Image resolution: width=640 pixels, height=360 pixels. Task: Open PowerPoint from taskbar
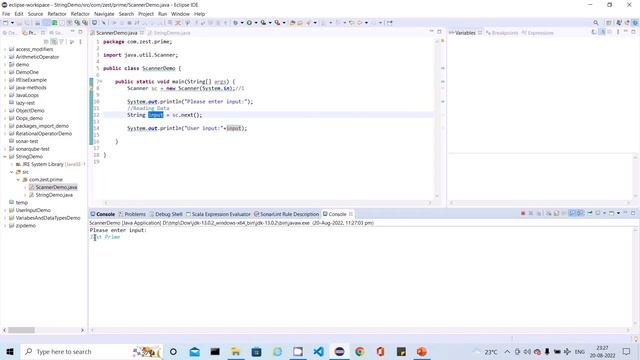tap(422, 351)
